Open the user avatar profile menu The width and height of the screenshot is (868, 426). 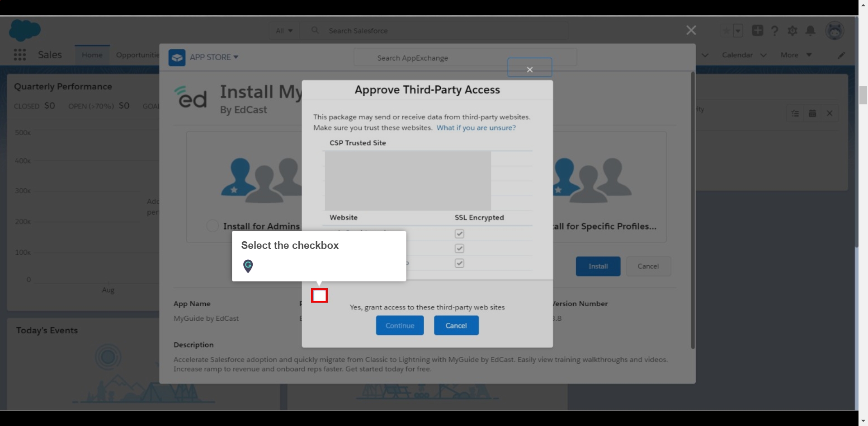point(834,30)
